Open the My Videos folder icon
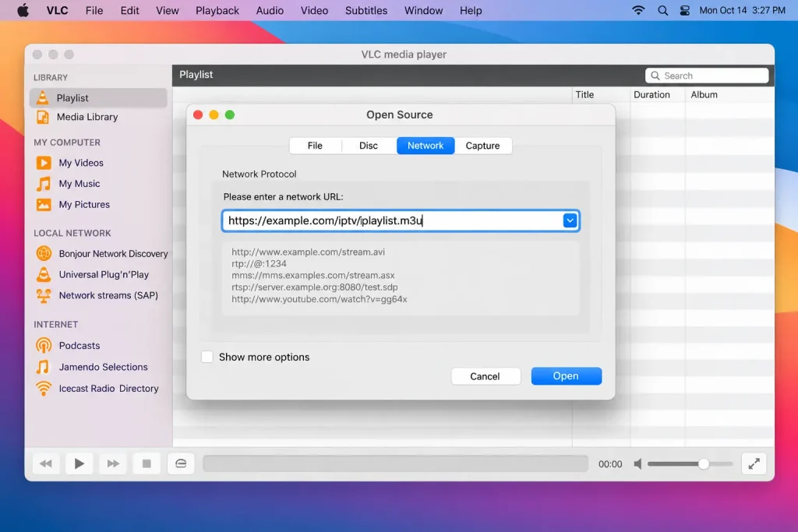 pyautogui.click(x=44, y=163)
